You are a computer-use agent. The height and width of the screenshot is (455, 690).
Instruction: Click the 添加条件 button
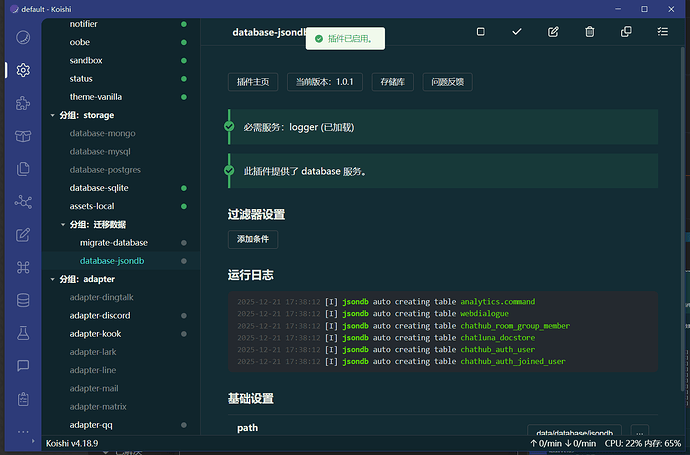point(253,240)
